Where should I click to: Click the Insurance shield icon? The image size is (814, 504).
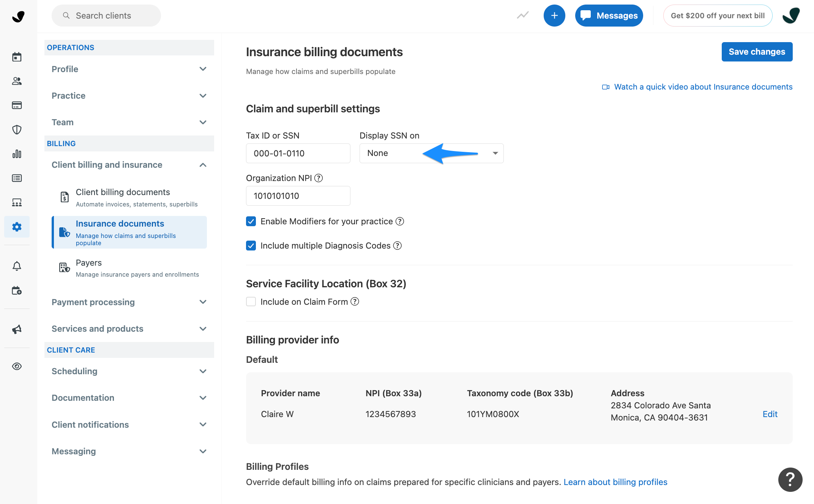click(x=17, y=129)
